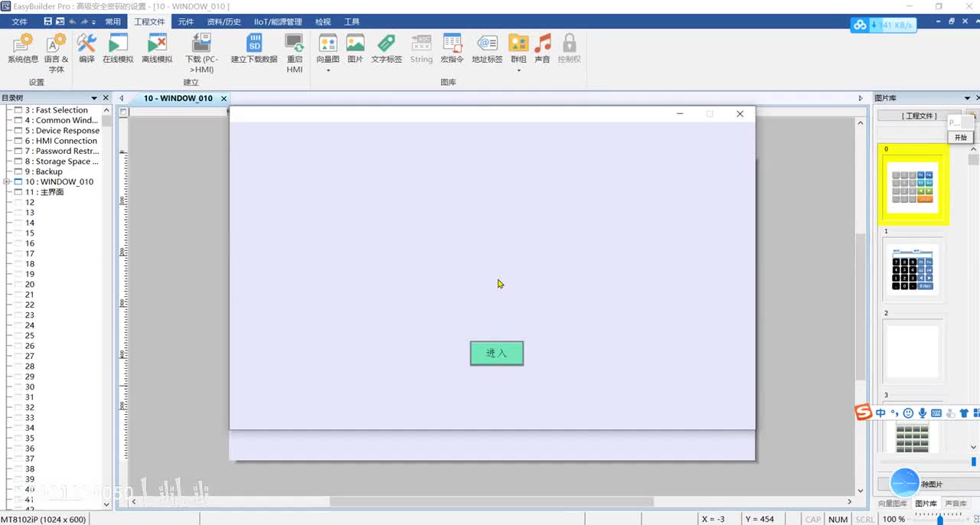Open 群组 group library
The height and width of the screenshot is (525, 980).
pyautogui.click(x=518, y=49)
